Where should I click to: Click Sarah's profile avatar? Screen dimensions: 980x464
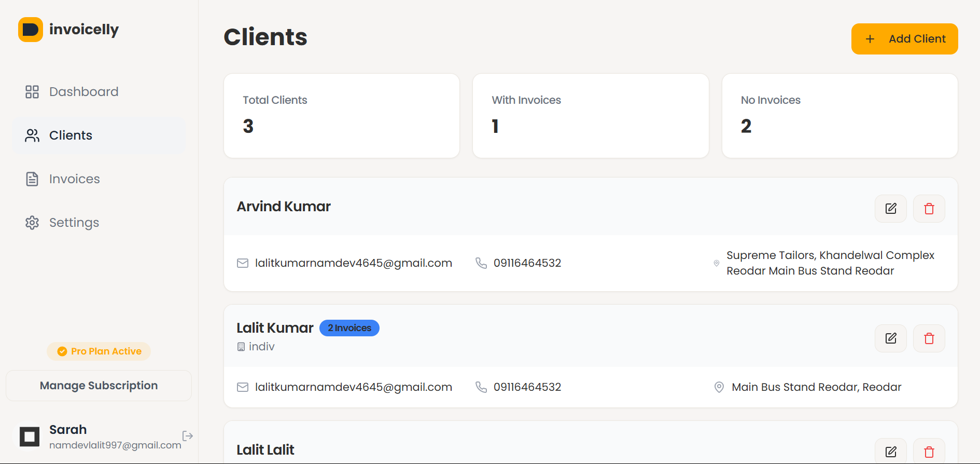coord(30,436)
